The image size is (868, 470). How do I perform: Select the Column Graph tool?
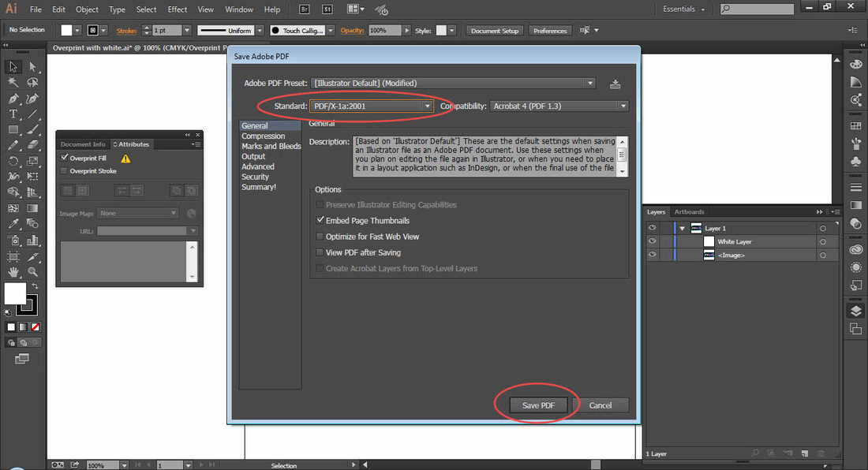point(32,240)
